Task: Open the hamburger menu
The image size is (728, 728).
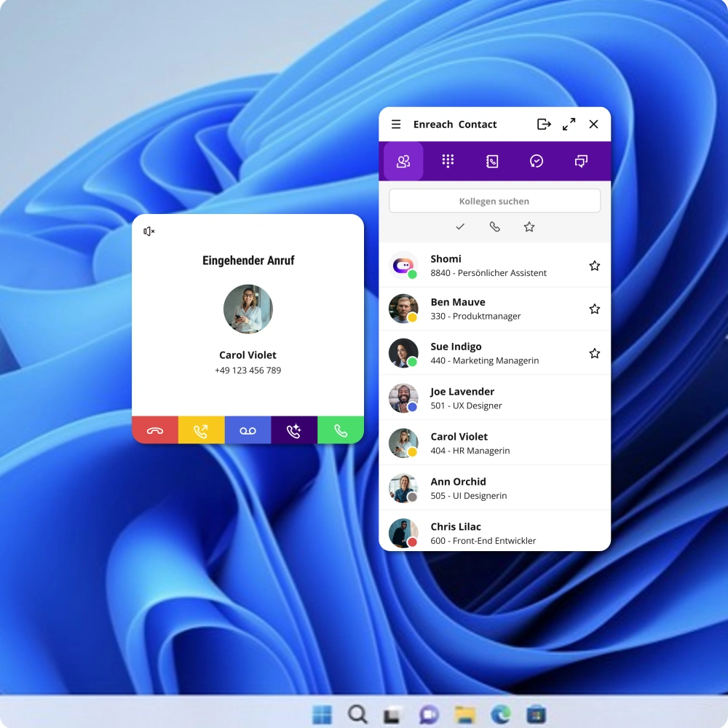Action: coord(396,124)
